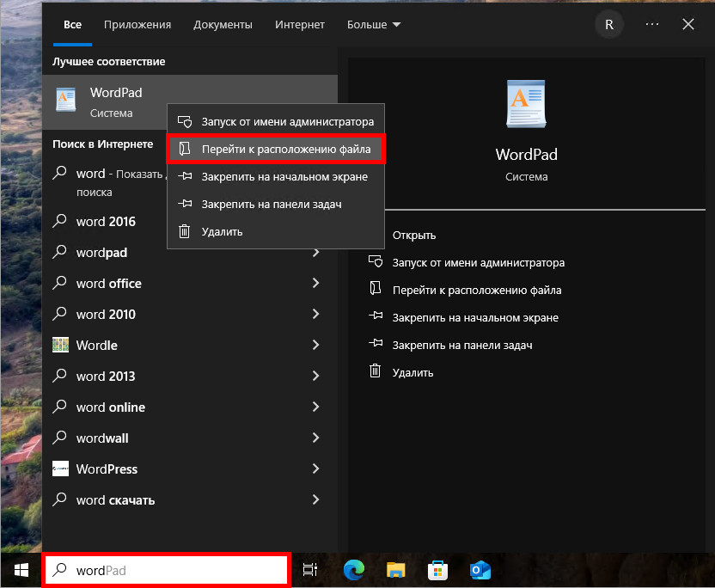Click the WordPress icon in search suggestions
This screenshot has width=715, height=588.
[60, 469]
